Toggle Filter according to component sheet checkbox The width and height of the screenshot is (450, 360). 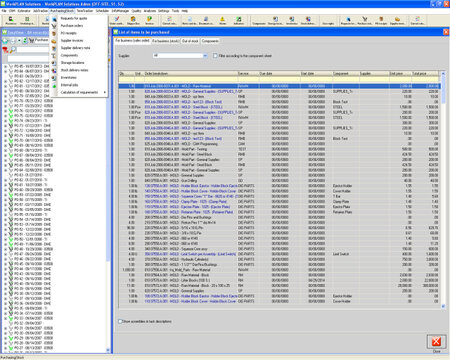(215, 56)
